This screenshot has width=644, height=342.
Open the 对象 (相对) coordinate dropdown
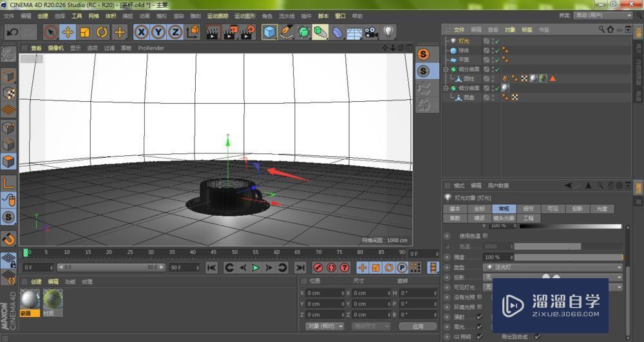coord(325,327)
